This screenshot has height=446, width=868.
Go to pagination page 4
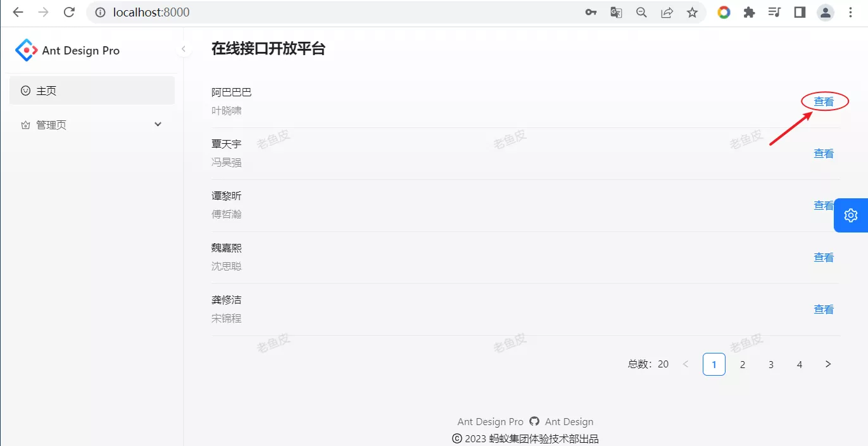[800, 364]
